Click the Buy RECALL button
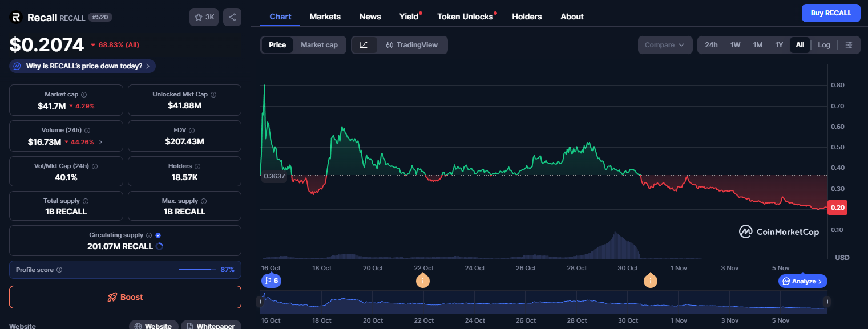868x329 pixels. 830,13
